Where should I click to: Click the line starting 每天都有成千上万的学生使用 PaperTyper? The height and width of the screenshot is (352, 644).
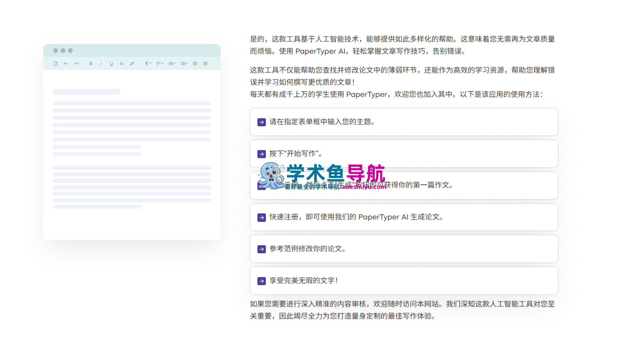click(397, 94)
